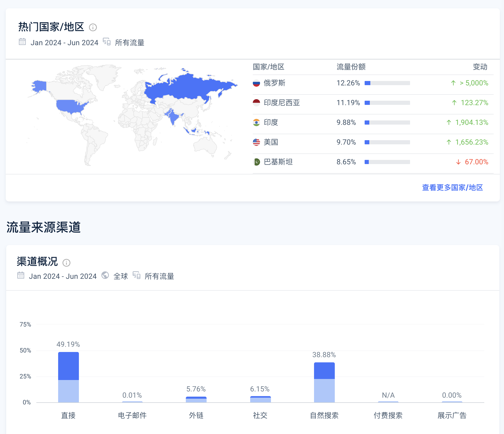This screenshot has height=434, width=504.
Task: Click 电子邮件 axis label
Action: tap(132, 416)
